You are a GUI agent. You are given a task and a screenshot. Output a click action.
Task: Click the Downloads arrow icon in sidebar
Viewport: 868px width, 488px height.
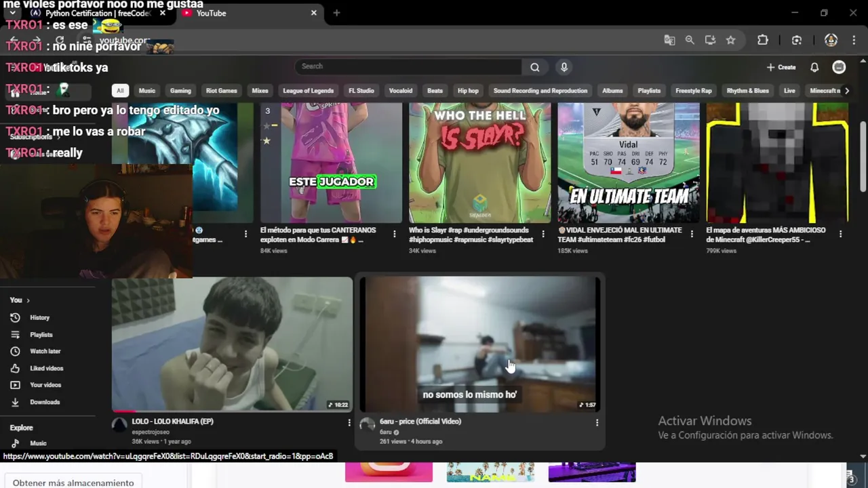[15, 402]
